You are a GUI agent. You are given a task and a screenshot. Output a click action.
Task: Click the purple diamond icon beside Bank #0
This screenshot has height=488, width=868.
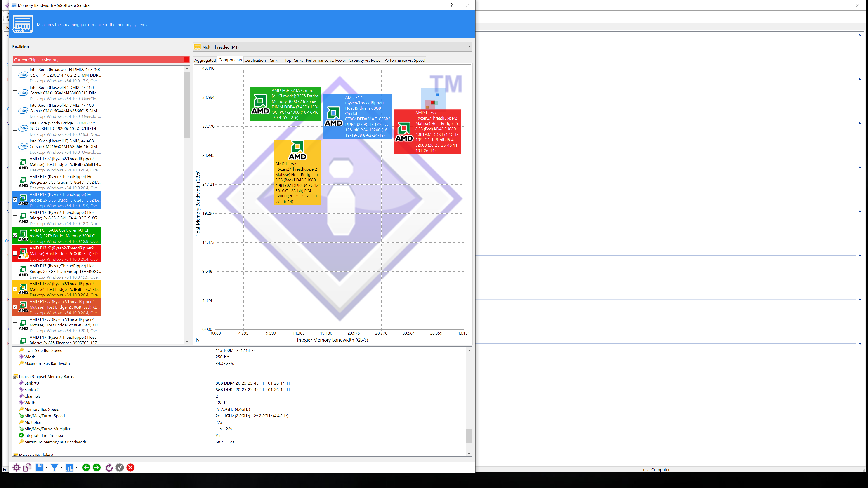21,383
